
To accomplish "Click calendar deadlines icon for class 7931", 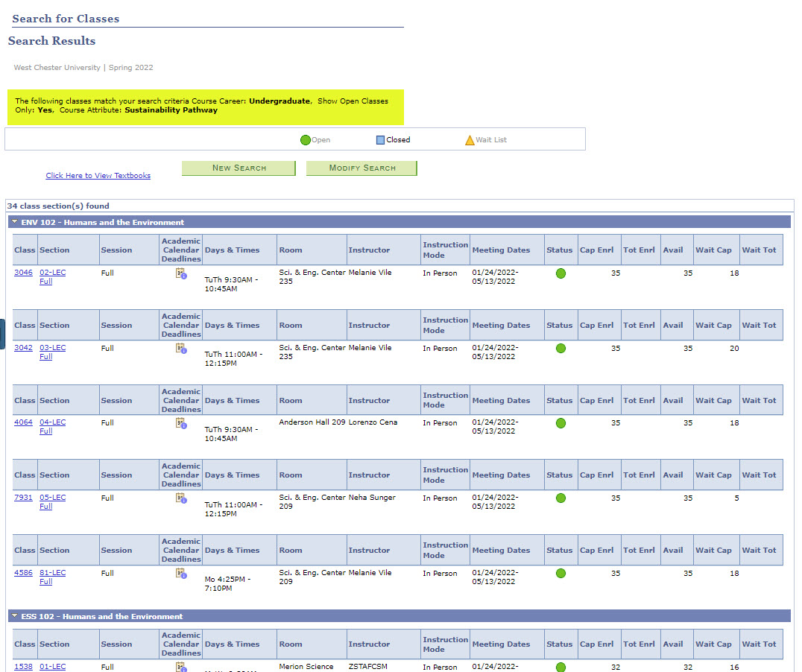I will [181, 498].
